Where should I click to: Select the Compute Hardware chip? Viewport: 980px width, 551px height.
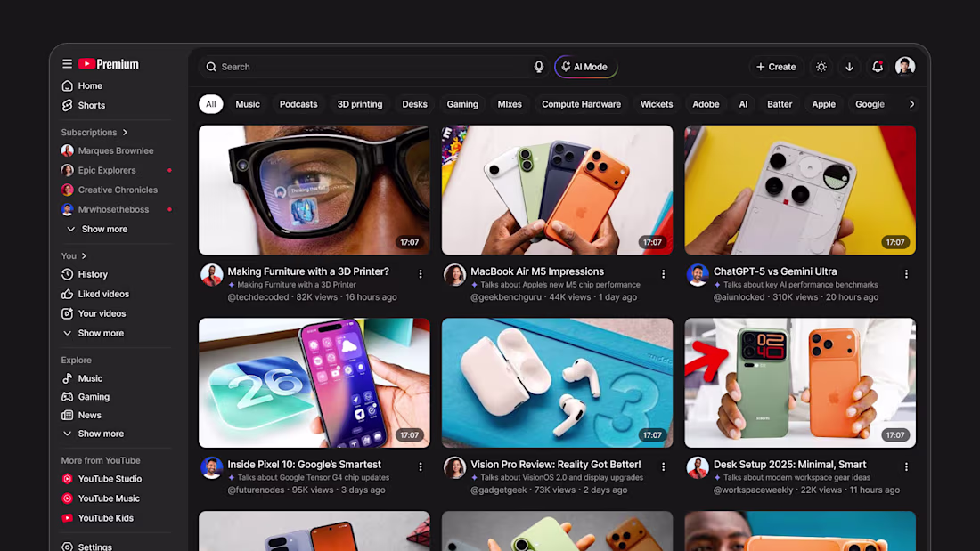[x=581, y=104]
